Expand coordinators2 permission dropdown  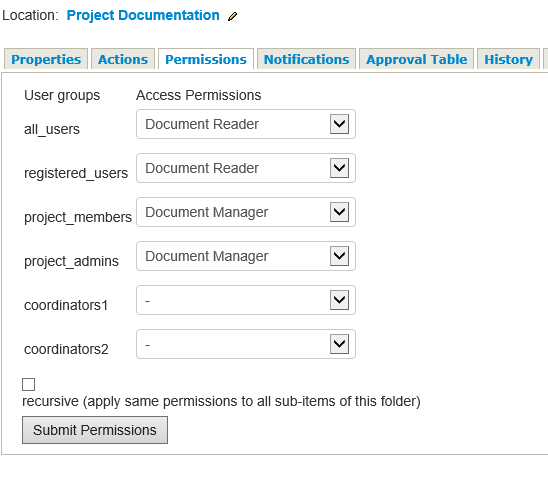click(246, 344)
